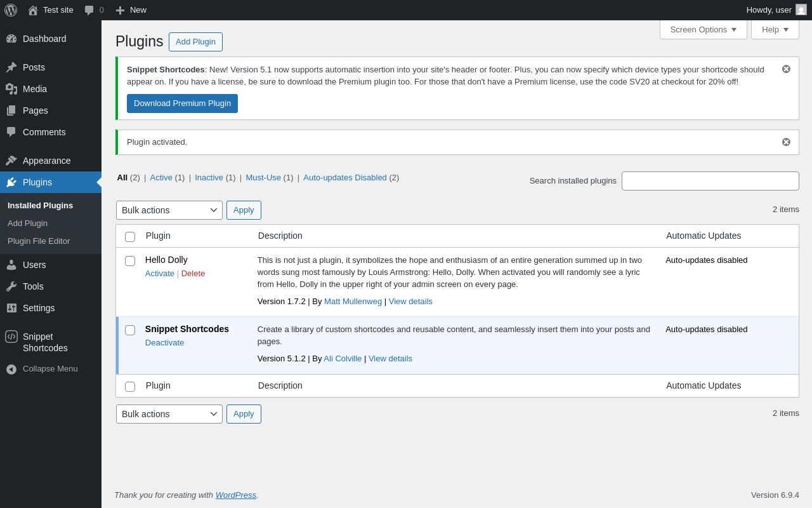Image resolution: width=812 pixels, height=508 pixels.
Task: Check the select-all box in table header
Action: click(130, 237)
